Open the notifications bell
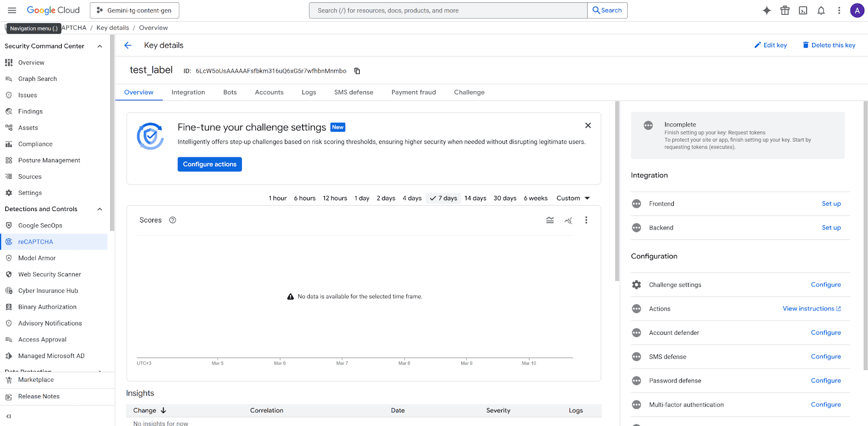Viewport: 868px width, 426px height. (821, 10)
